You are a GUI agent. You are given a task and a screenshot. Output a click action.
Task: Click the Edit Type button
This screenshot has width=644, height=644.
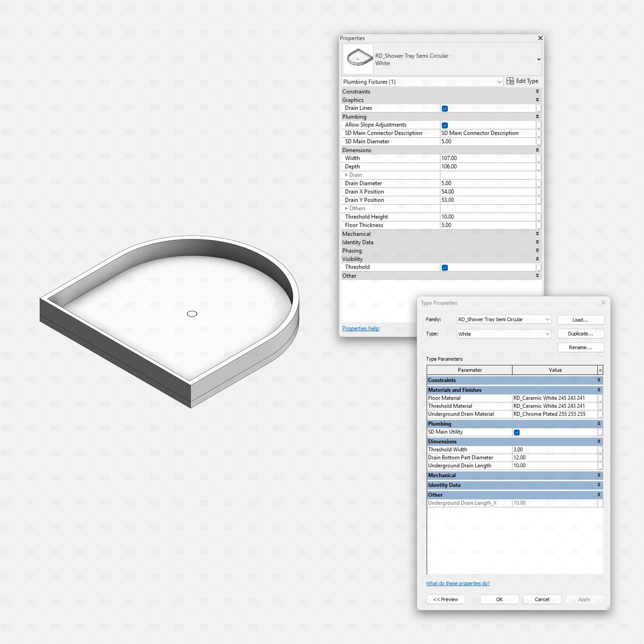pyautogui.click(x=522, y=81)
